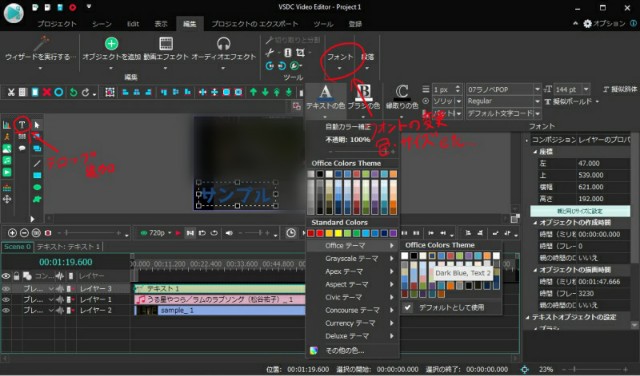The image size is (640, 376).
Task: Click the speaker volume icon
Action: tap(229, 233)
